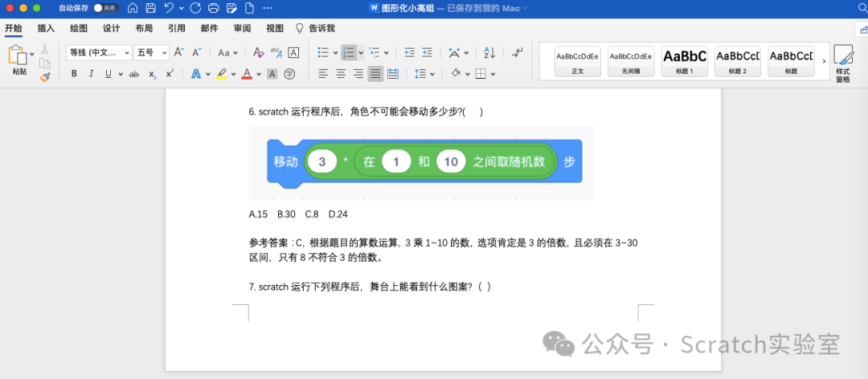This screenshot has width=868, height=379.
Task: Switch to the Layout tab
Action: [144, 29]
